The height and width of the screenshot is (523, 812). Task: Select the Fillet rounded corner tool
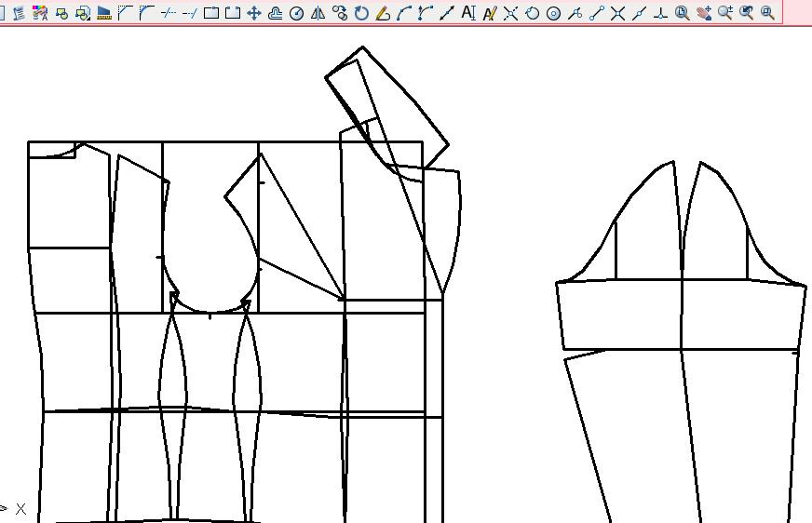point(147,13)
